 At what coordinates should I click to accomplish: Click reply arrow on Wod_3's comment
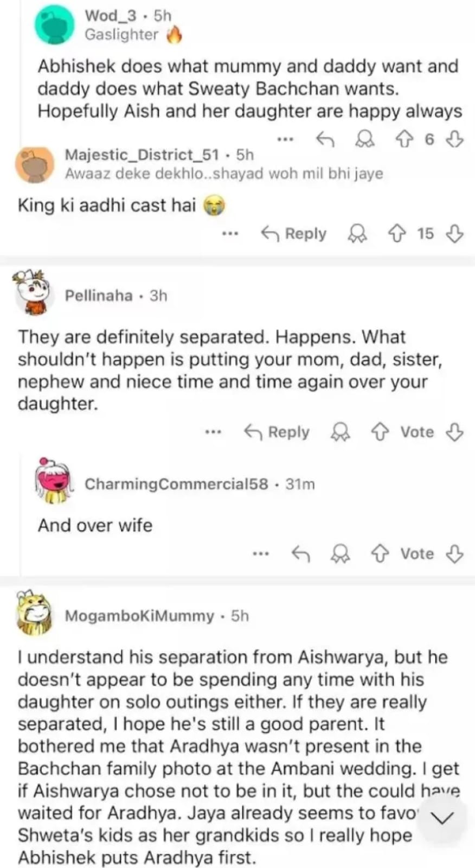(x=325, y=140)
